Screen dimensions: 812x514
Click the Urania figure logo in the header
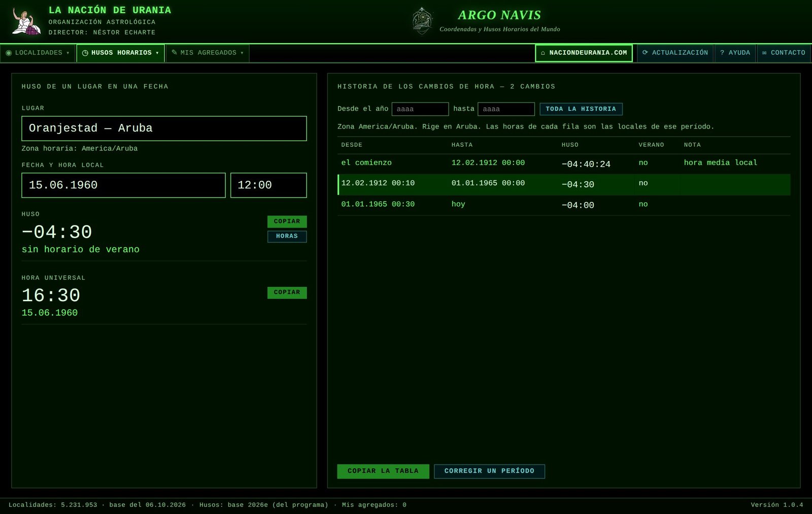[26, 21]
